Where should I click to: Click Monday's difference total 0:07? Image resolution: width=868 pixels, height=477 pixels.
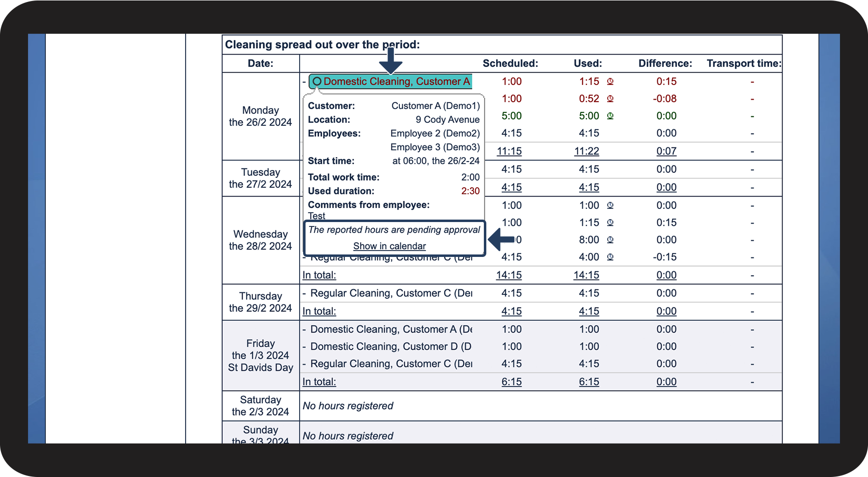[x=667, y=151]
